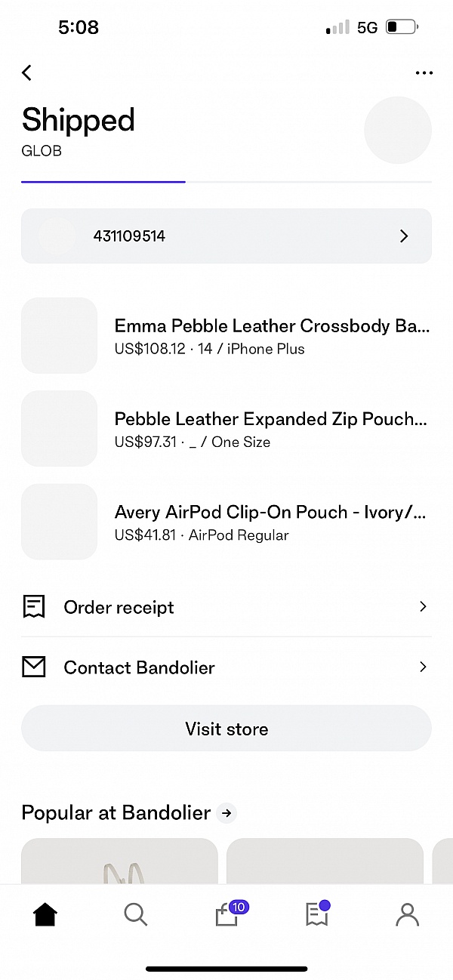Expand order number 431109514 details

click(226, 236)
